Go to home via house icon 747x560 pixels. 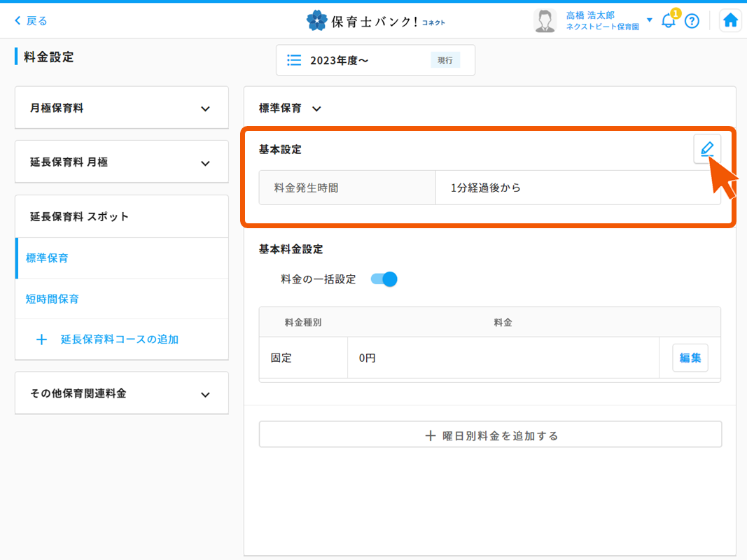point(730,21)
